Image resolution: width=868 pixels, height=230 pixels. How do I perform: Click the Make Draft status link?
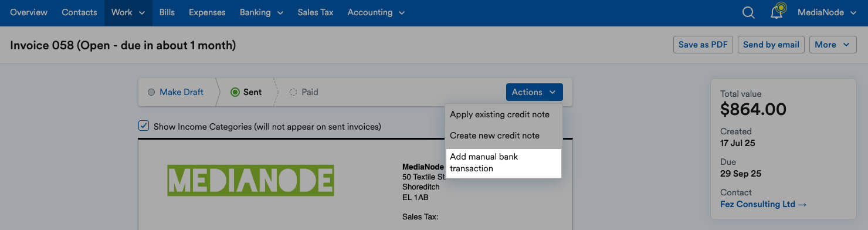pos(181,92)
